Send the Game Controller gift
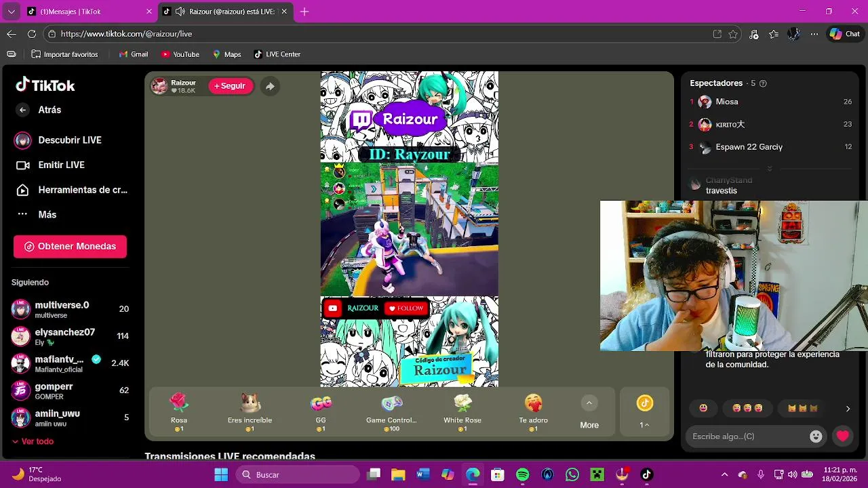Screen dimensions: 868x488 [391, 411]
